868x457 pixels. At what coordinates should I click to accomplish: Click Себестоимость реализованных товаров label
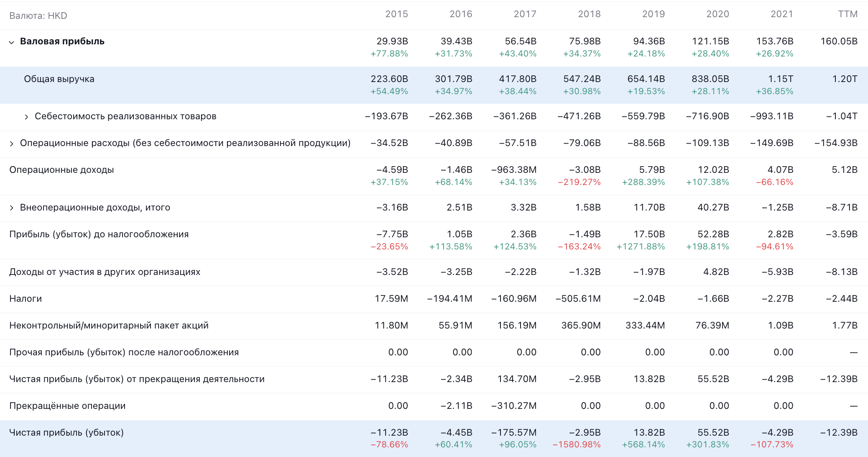click(x=125, y=116)
